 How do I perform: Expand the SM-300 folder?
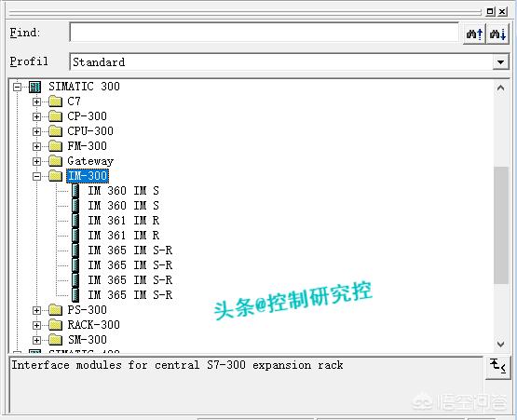36,340
